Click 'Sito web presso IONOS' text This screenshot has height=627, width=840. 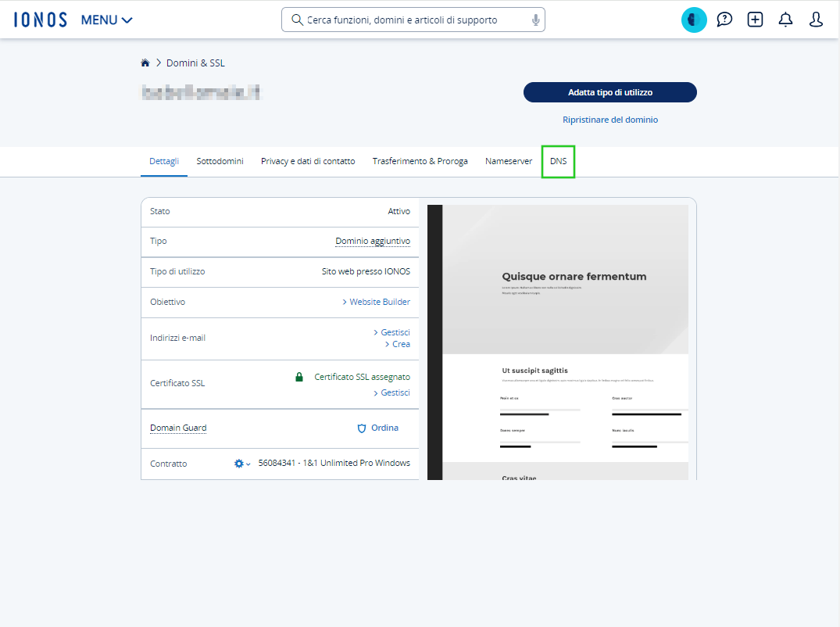pos(366,271)
